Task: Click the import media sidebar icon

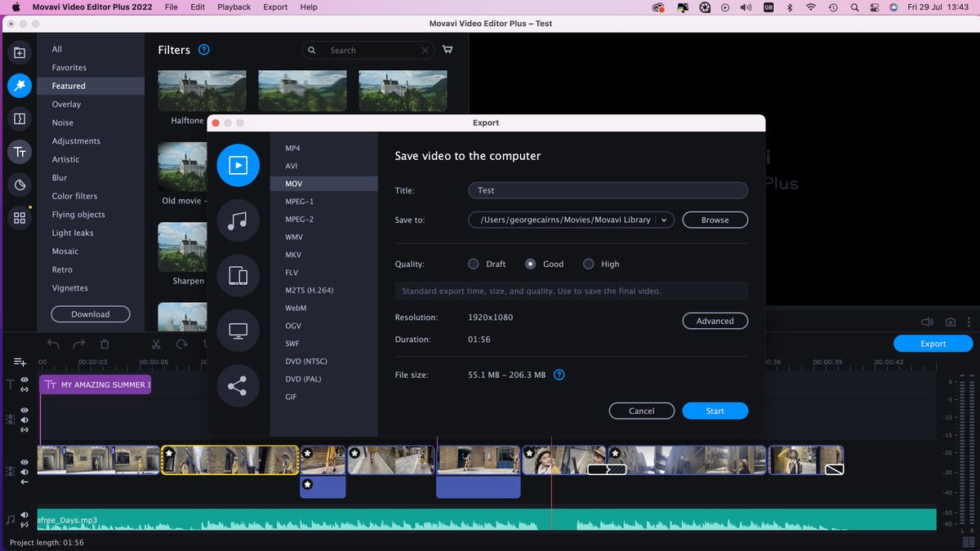Action: 20,52
